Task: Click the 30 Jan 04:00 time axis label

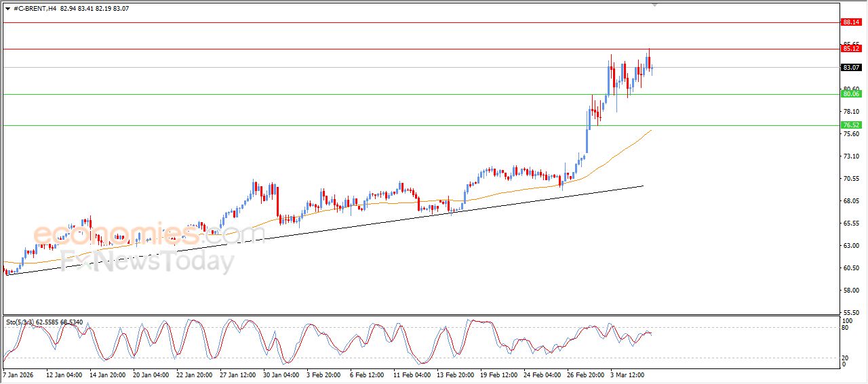Action: point(282,375)
